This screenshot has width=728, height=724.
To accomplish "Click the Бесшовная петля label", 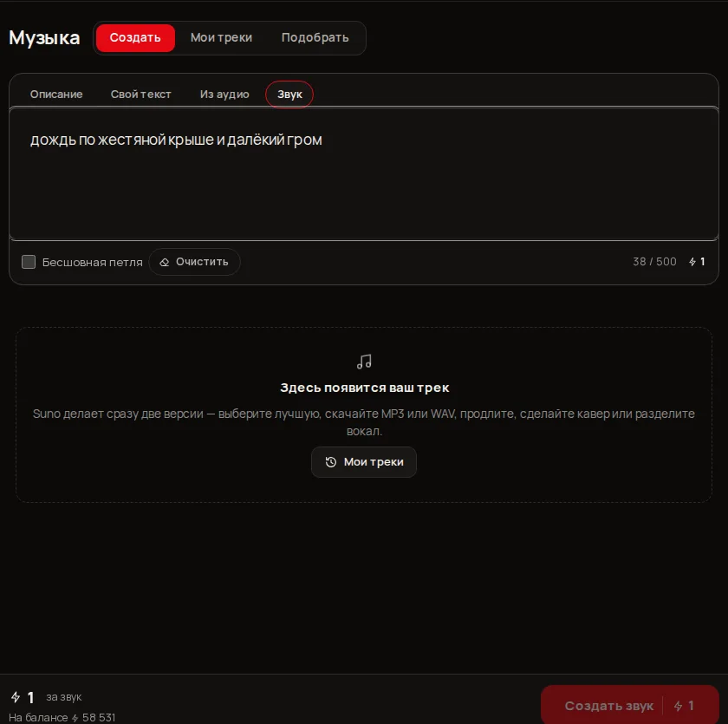I will pos(93,263).
